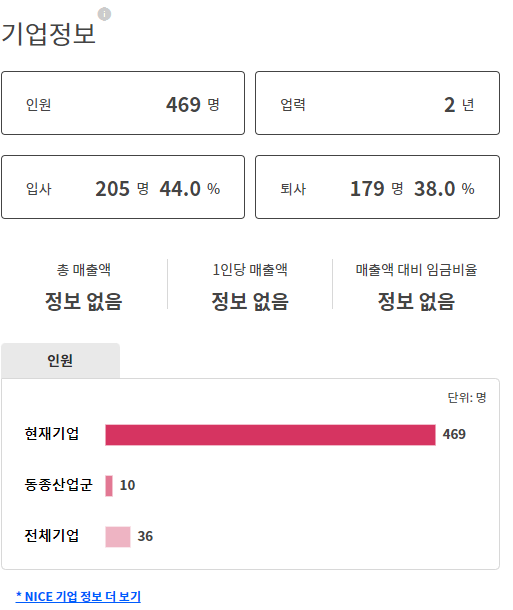Click the 현재기업 row label
Image resolution: width=513 pixels, height=610 pixels.
(x=52, y=434)
